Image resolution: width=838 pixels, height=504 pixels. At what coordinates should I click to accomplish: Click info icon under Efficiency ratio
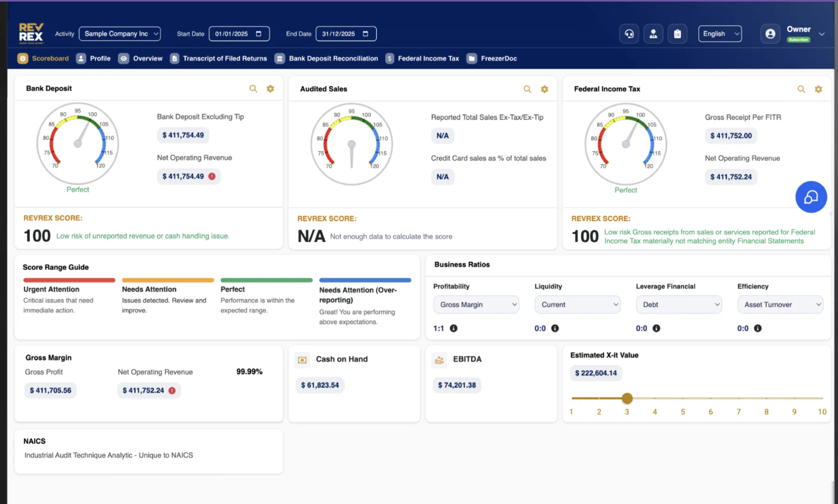tap(758, 328)
